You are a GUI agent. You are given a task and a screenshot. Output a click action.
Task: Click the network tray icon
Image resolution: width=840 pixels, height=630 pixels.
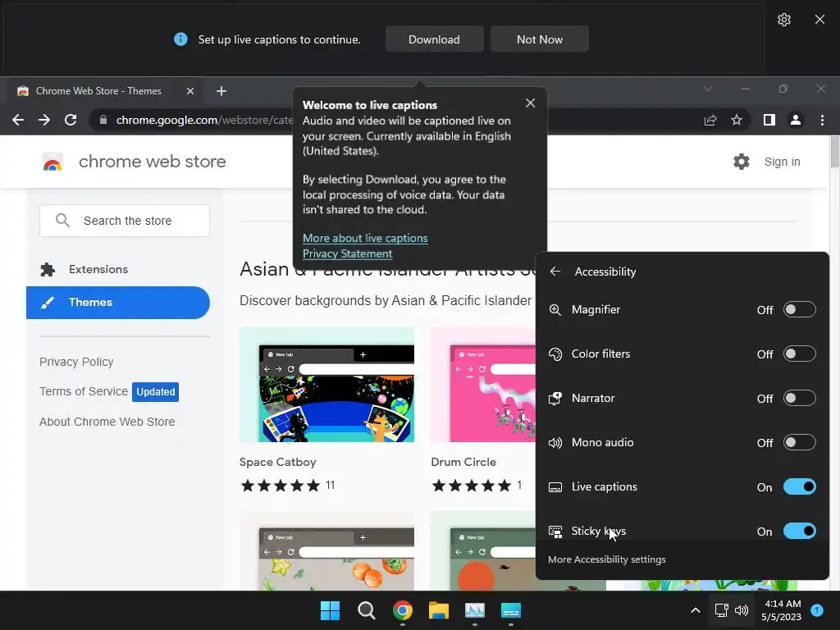pyautogui.click(x=721, y=610)
